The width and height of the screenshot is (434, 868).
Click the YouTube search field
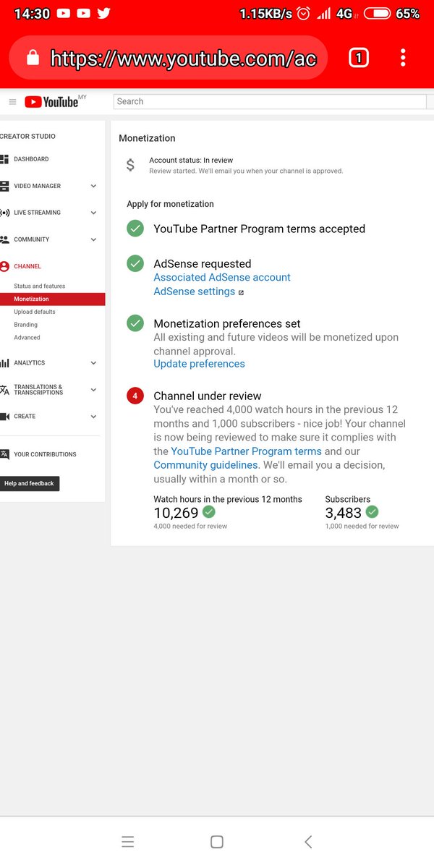click(270, 102)
